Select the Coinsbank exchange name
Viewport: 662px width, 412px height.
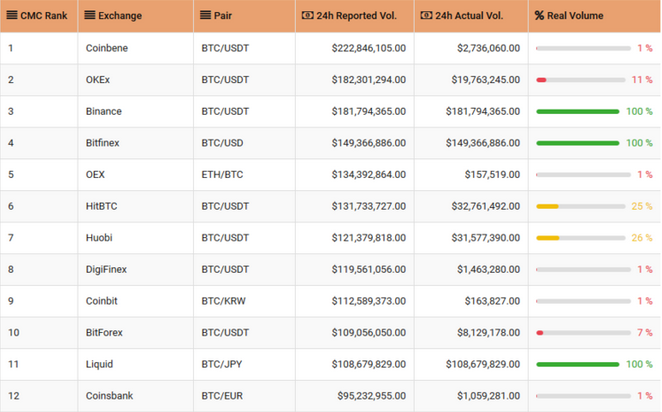point(109,396)
